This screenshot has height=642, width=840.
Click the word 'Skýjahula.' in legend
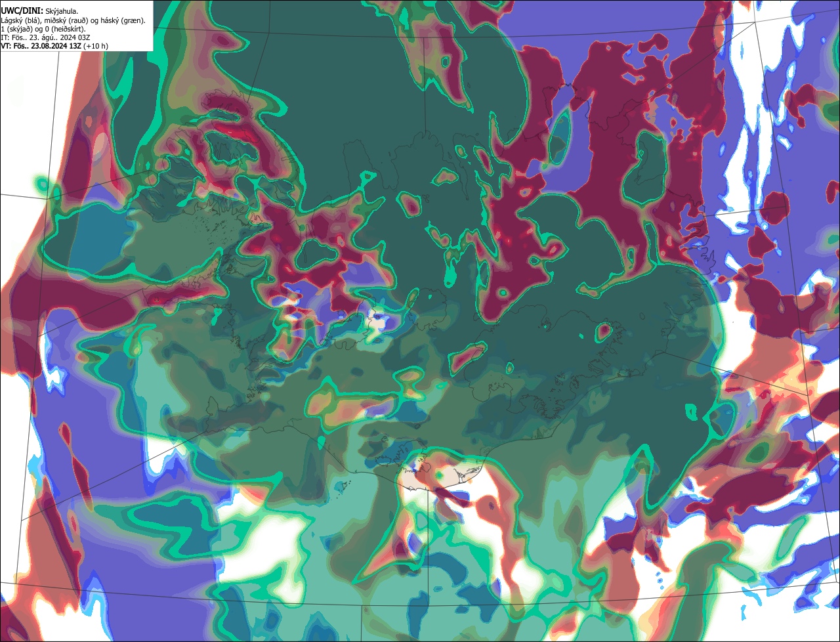[x=62, y=12]
